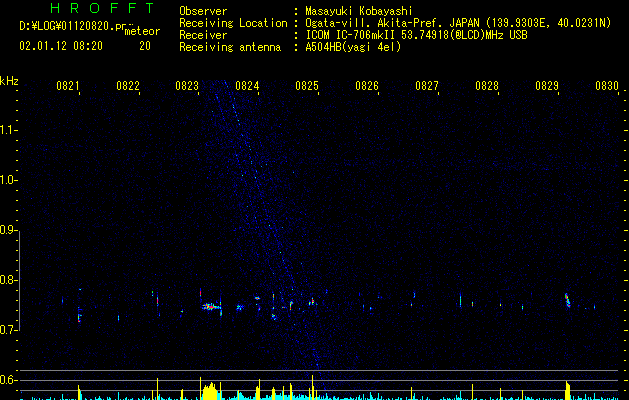Click the Receiving Location label
The image size is (629, 400).
233,23
